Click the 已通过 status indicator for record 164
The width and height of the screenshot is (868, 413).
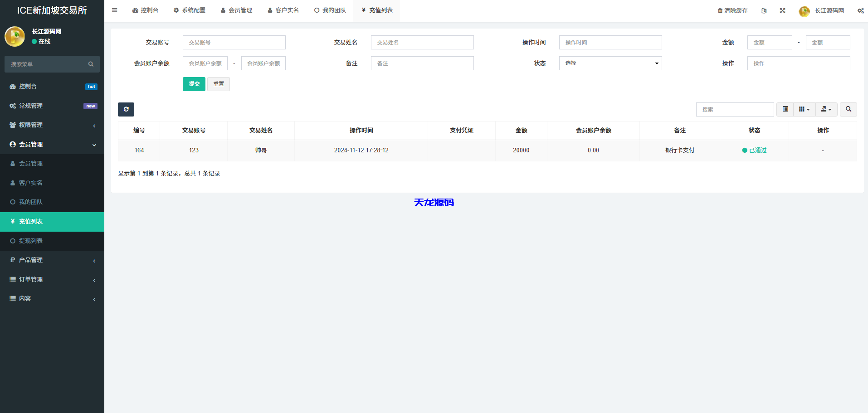coord(754,150)
